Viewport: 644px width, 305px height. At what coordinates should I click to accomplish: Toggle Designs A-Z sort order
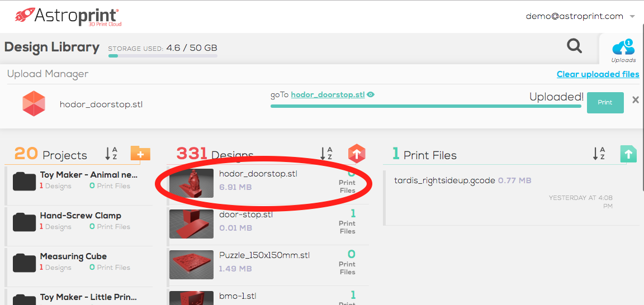326,154
